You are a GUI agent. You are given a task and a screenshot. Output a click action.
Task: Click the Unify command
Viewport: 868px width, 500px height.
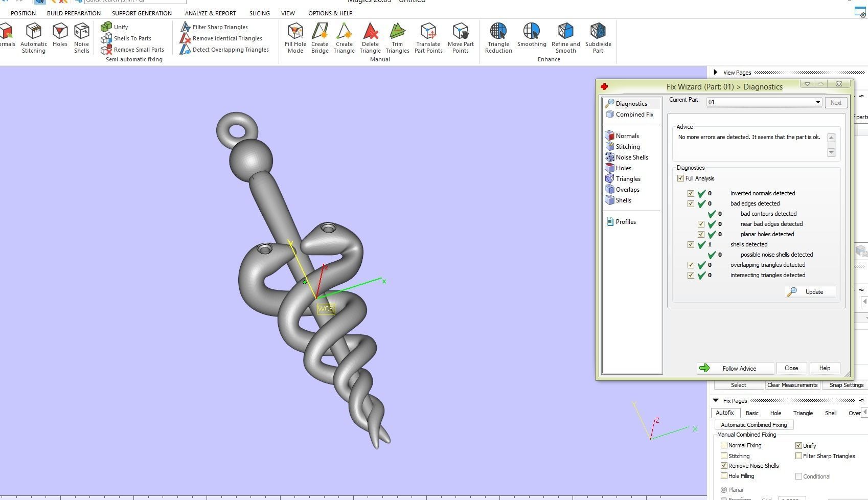(115, 27)
